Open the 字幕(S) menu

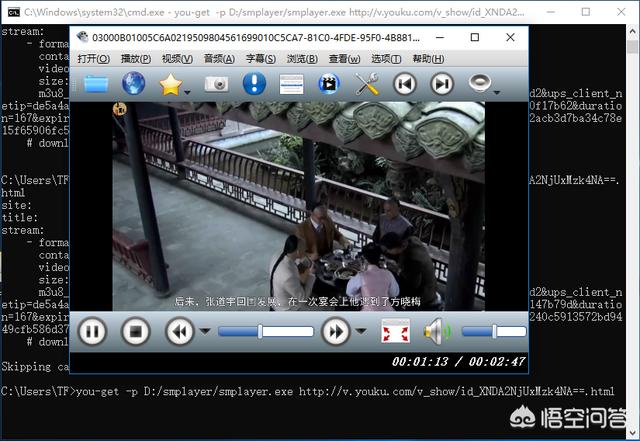coord(261,59)
